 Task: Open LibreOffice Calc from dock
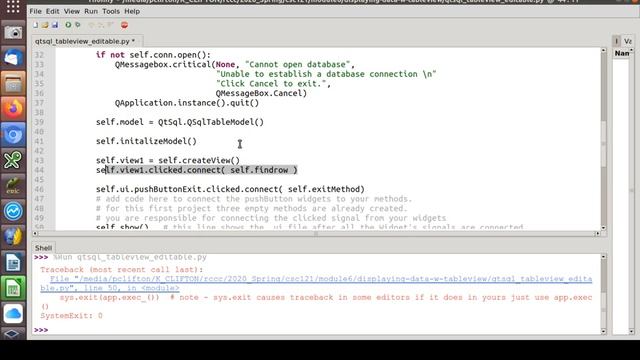(13, 288)
